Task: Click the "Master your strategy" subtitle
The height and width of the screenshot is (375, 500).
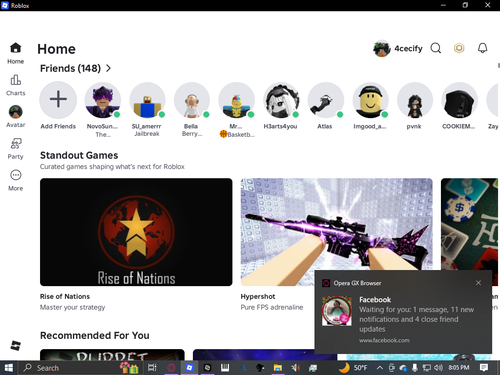Action: [72, 307]
